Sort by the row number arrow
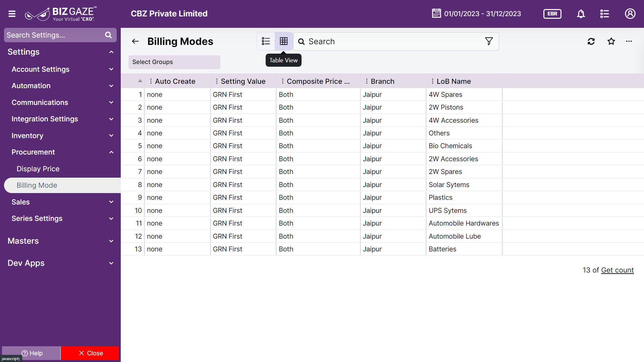Image resolution: width=644 pixels, height=362 pixels. (x=140, y=81)
